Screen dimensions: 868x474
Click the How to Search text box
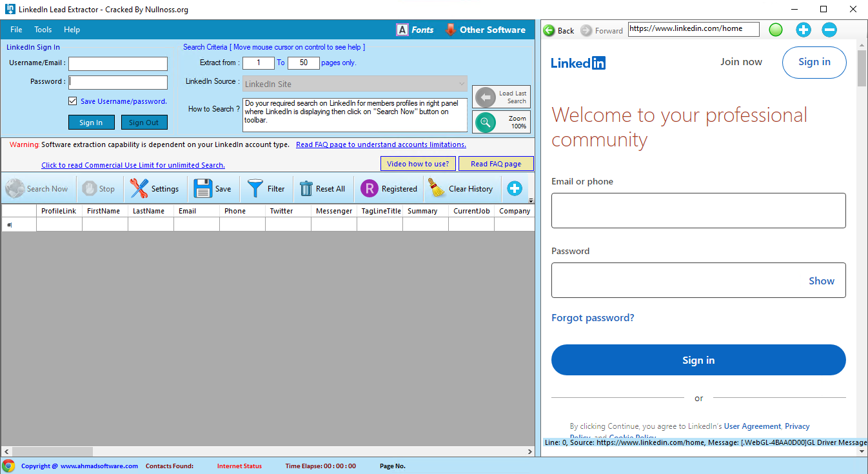355,115
